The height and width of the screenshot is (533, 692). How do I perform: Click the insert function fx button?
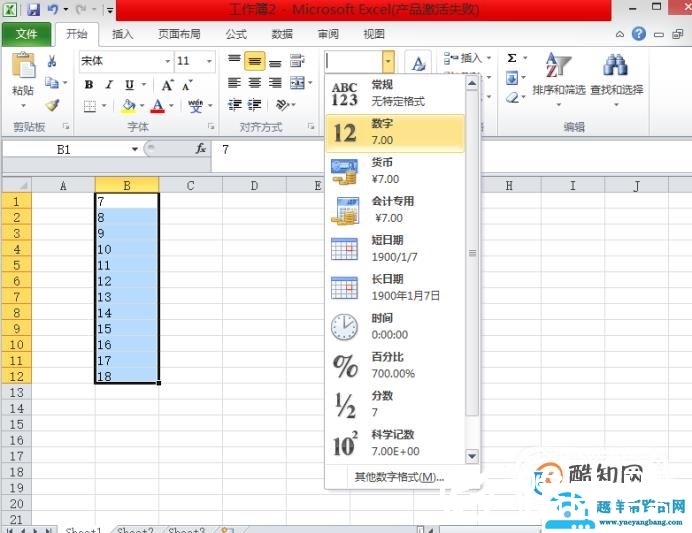coord(201,149)
